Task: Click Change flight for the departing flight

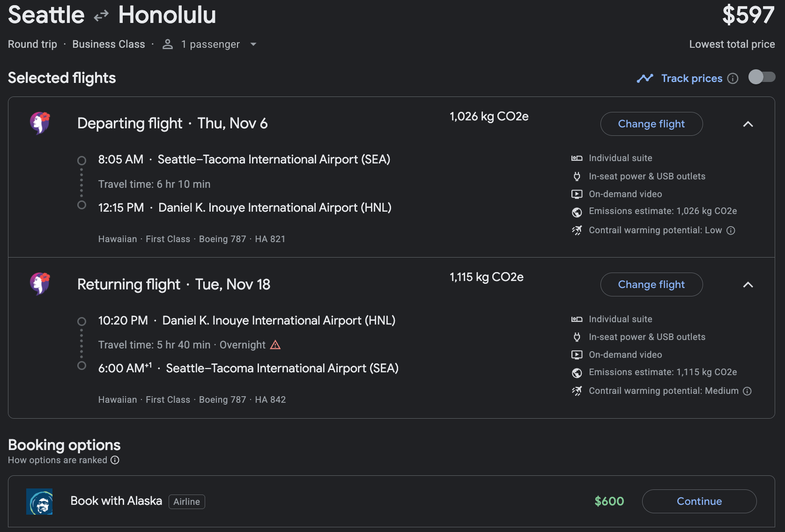Action: point(652,124)
